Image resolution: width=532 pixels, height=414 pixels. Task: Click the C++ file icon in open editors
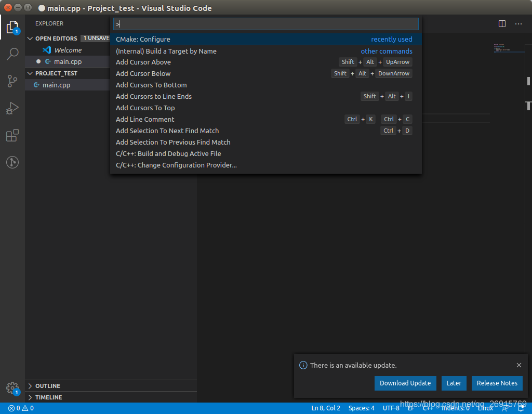(48, 61)
